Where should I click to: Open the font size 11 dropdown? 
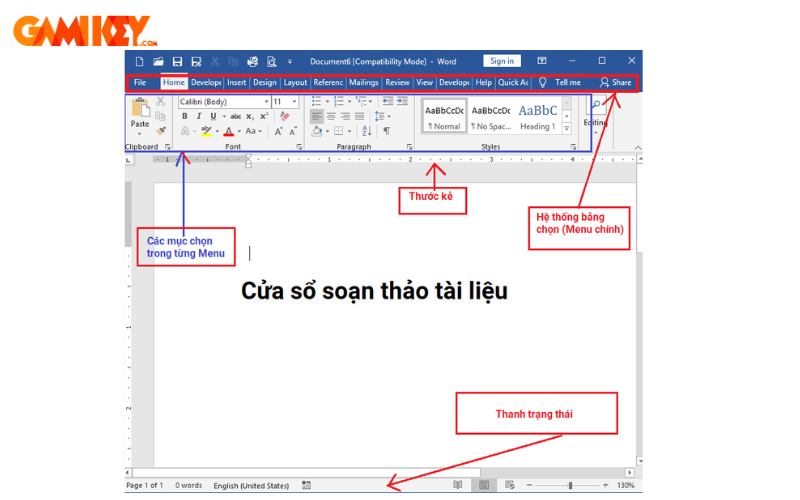pos(294,102)
